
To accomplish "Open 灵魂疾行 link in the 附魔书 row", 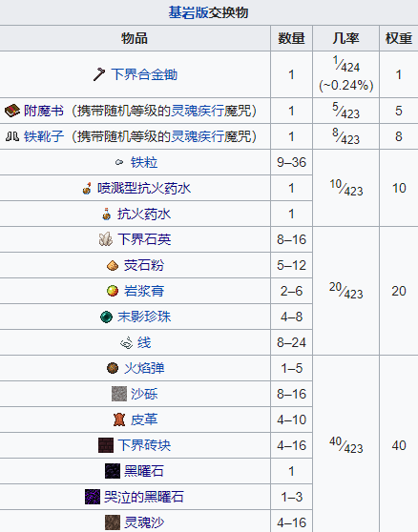I will pyautogui.click(x=198, y=111).
